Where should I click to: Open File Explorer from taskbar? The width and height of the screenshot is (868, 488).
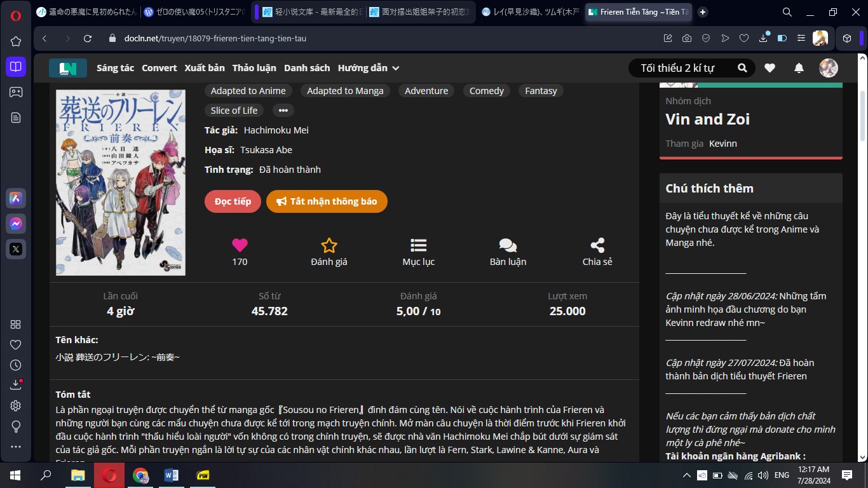78,475
